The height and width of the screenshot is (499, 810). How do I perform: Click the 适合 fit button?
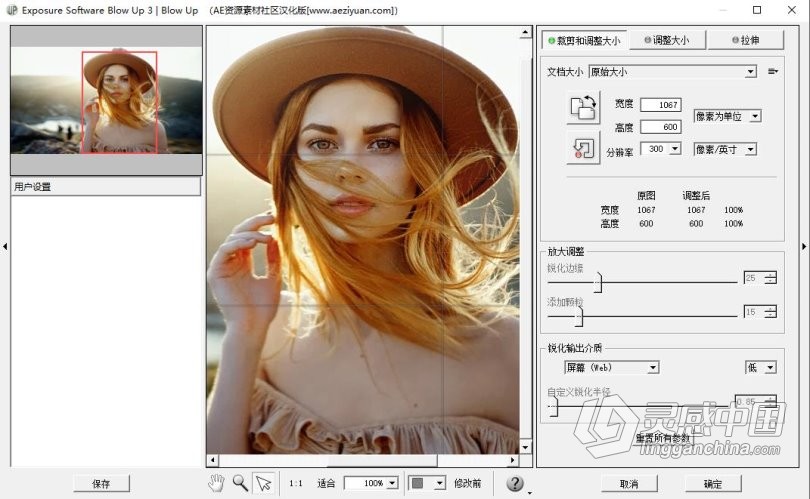point(326,484)
